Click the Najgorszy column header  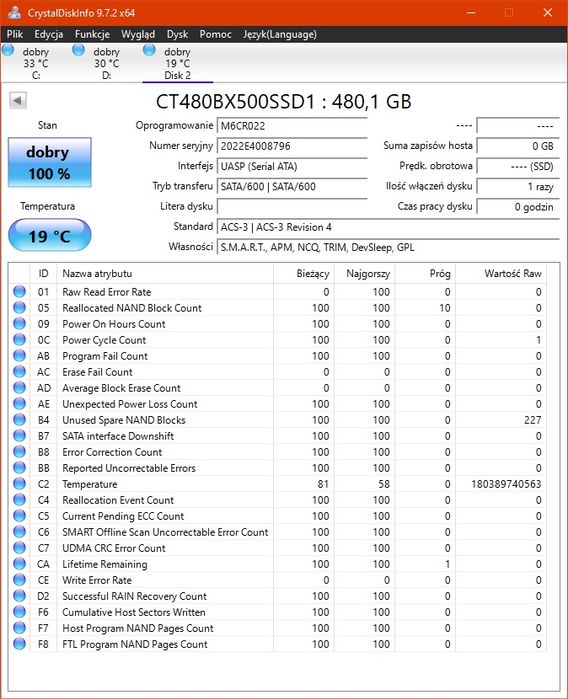tap(364, 273)
